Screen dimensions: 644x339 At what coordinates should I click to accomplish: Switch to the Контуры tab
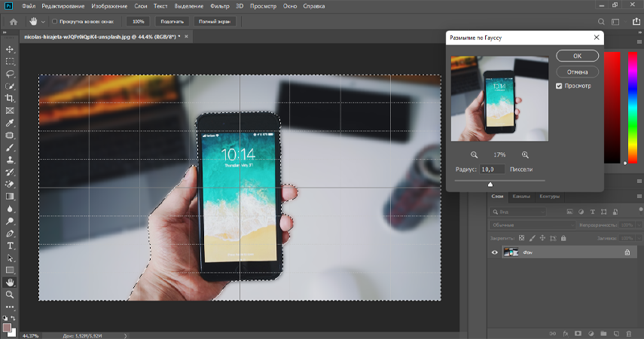tap(549, 197)
